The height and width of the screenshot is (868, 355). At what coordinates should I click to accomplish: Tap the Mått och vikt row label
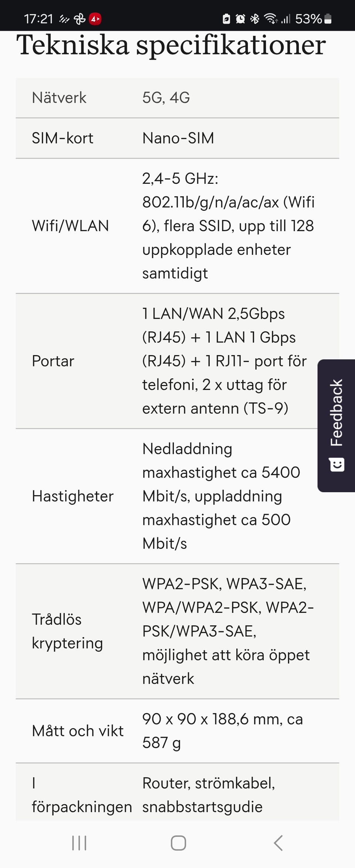coord(78,731)
